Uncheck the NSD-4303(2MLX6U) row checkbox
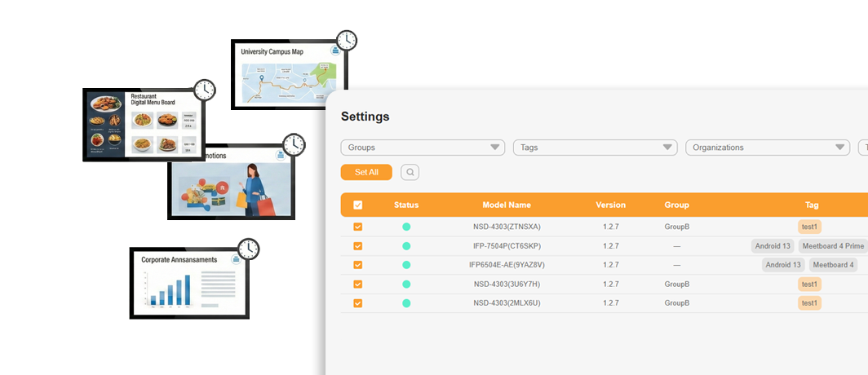The width and height of the screenshot is (868, 375). click(x=357, y=303)
